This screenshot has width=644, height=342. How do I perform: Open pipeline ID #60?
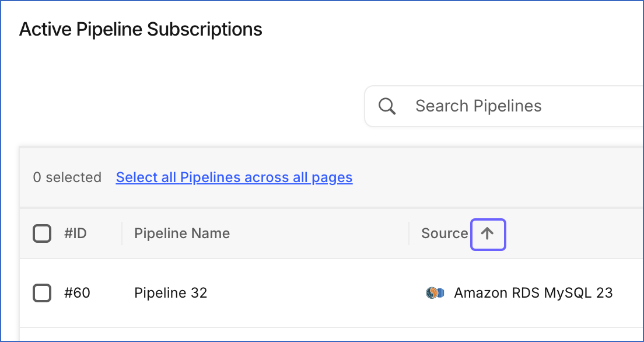77,293
